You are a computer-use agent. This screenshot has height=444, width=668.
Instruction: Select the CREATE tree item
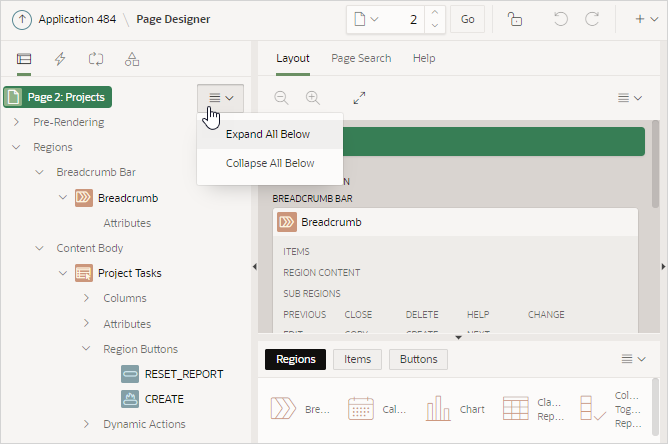coord(164,399)
